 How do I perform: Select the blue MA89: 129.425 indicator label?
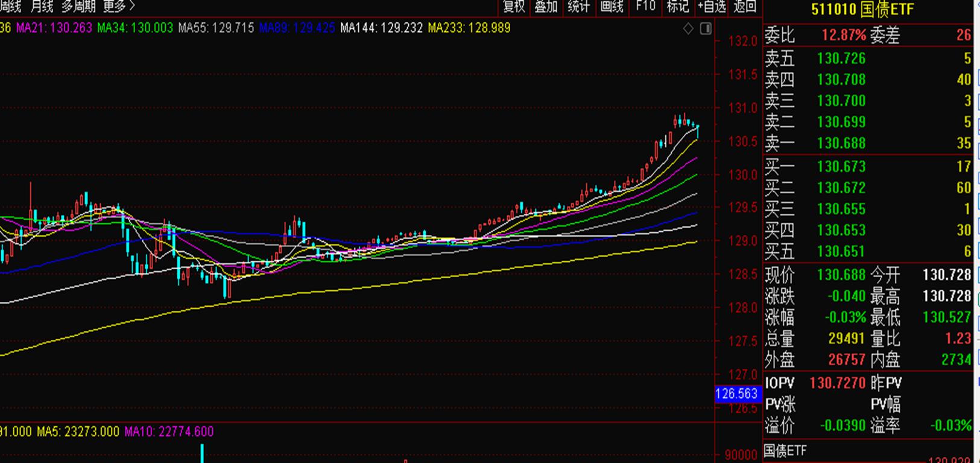[x=297, y=28]
